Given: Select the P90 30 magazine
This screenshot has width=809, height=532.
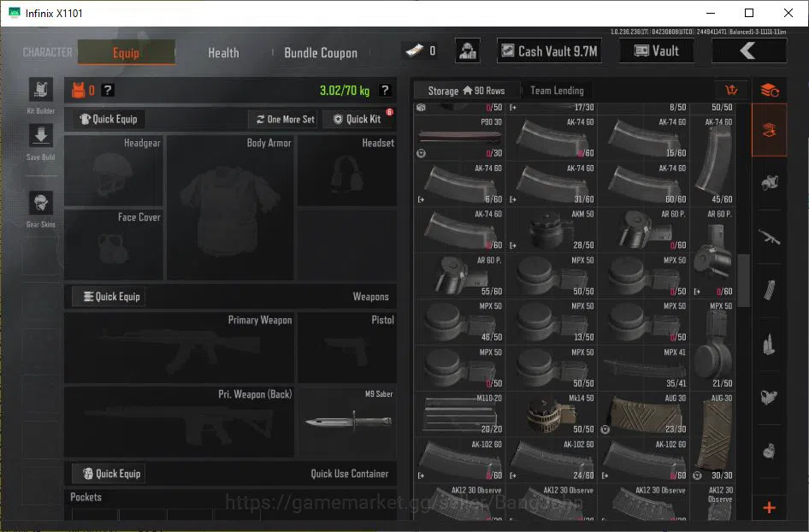Looking at the screenshot, I should [460, 137].
